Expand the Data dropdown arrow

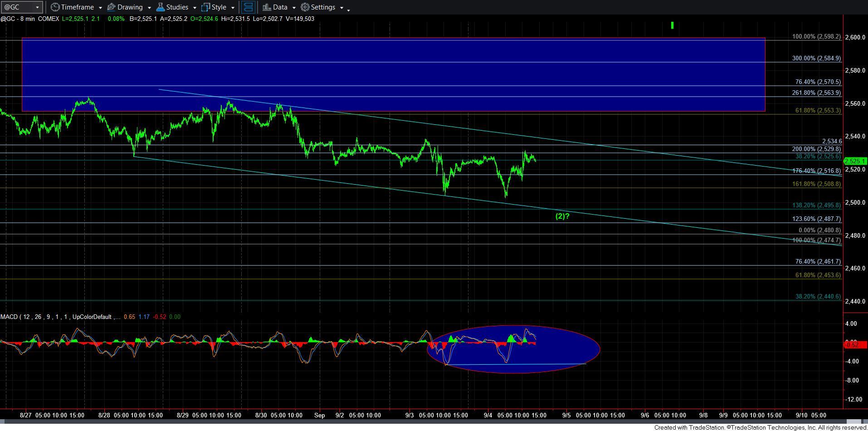coord(294,8)
